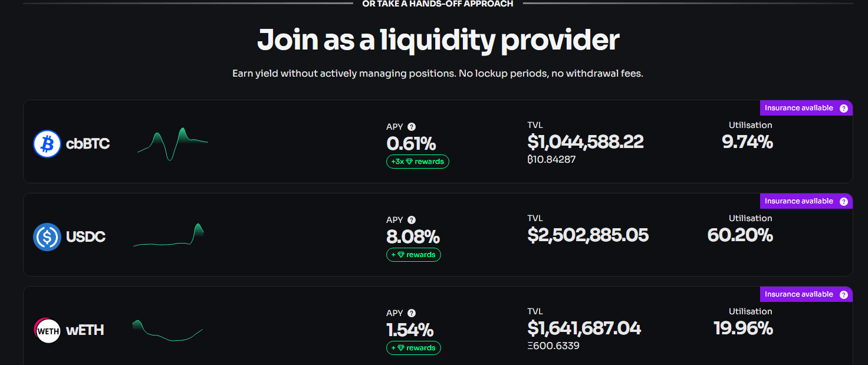Click question mark on USDC insurance badge

pos(843,202)
